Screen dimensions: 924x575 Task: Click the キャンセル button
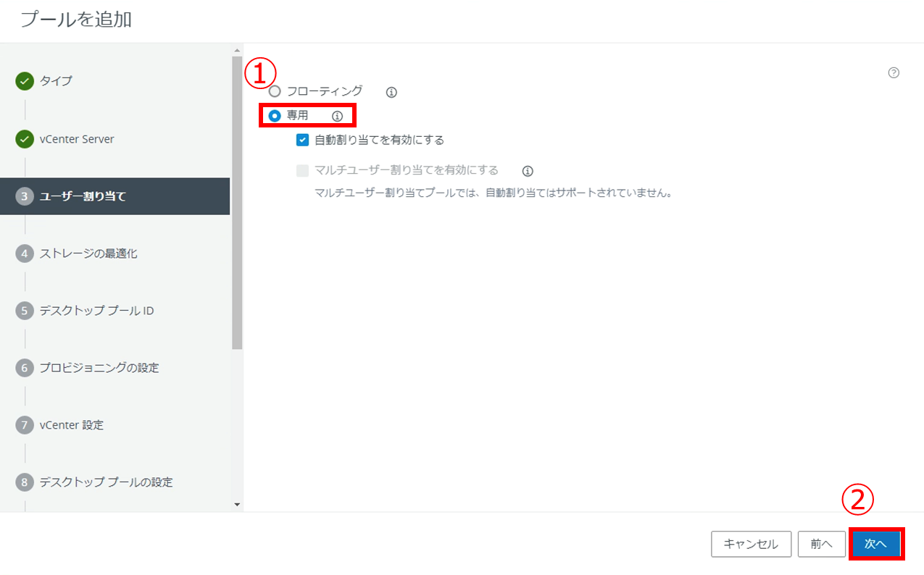point(751,544)
